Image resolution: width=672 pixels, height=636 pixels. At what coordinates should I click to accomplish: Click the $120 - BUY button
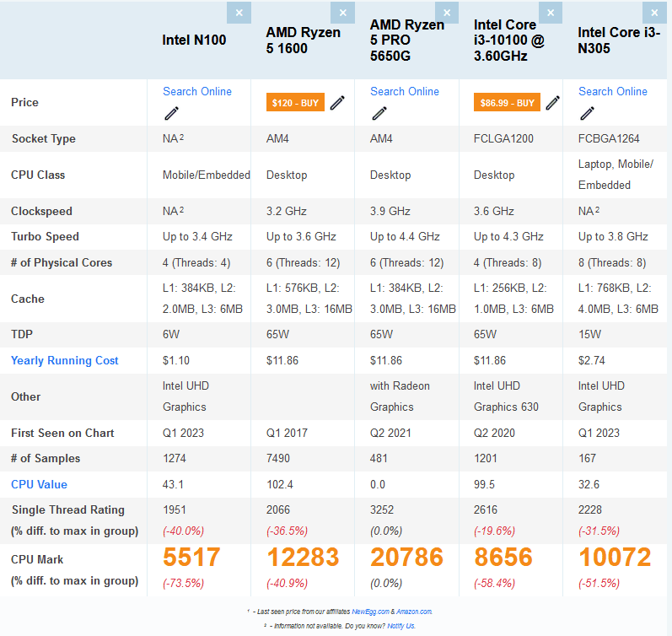click(x=295, y=103)
